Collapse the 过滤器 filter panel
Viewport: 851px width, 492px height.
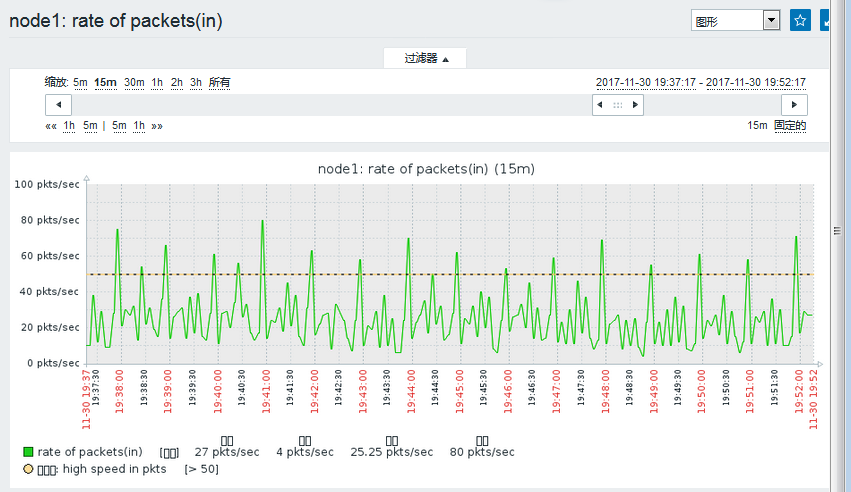425,58
